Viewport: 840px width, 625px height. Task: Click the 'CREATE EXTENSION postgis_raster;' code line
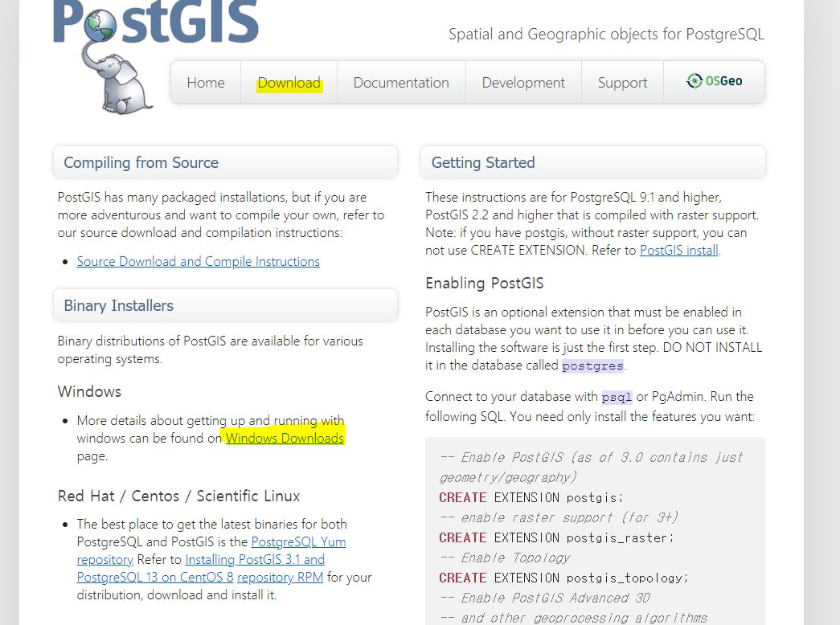pos(556,537)
